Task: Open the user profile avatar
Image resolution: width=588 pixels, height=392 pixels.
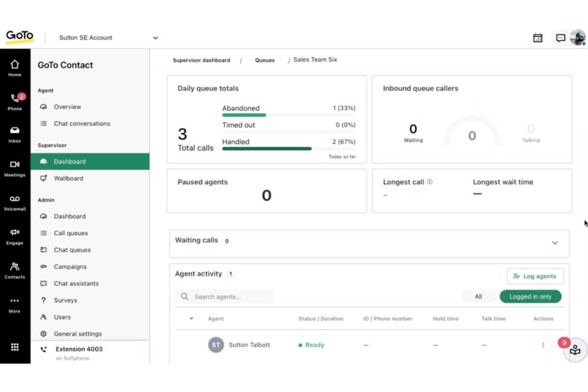Action: [x=578, y=38]
